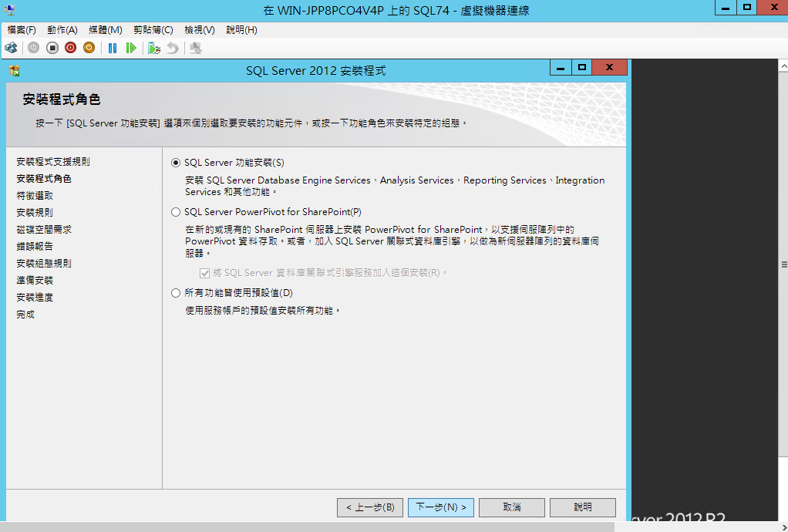The height and width of the screenshot is (532, 788).
Task: Open the 檢視(V) menu
Action: point(200,30)
